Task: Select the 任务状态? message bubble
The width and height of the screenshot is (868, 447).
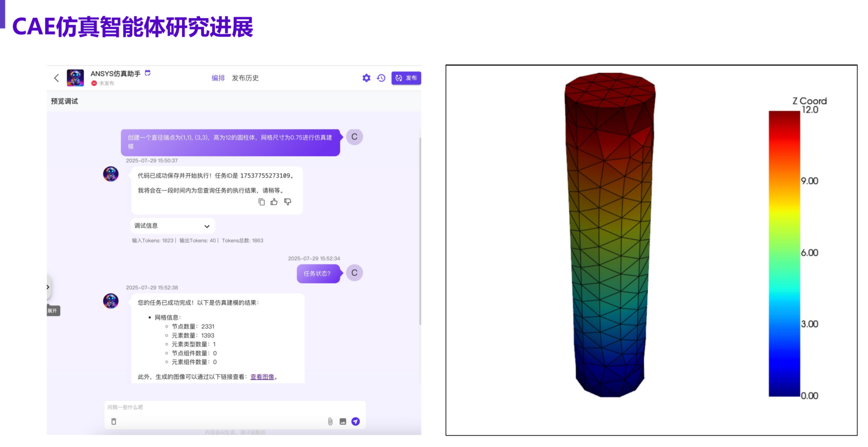Action: [319, 274]
